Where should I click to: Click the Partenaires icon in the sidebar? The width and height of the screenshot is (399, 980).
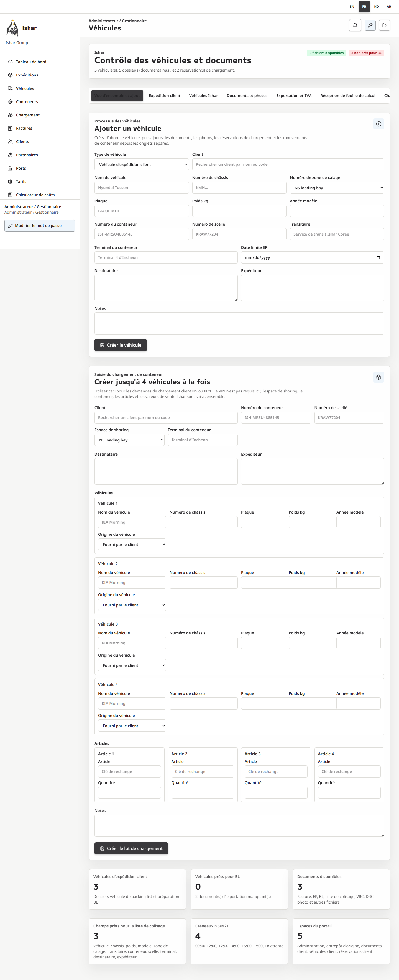point(10,155)
